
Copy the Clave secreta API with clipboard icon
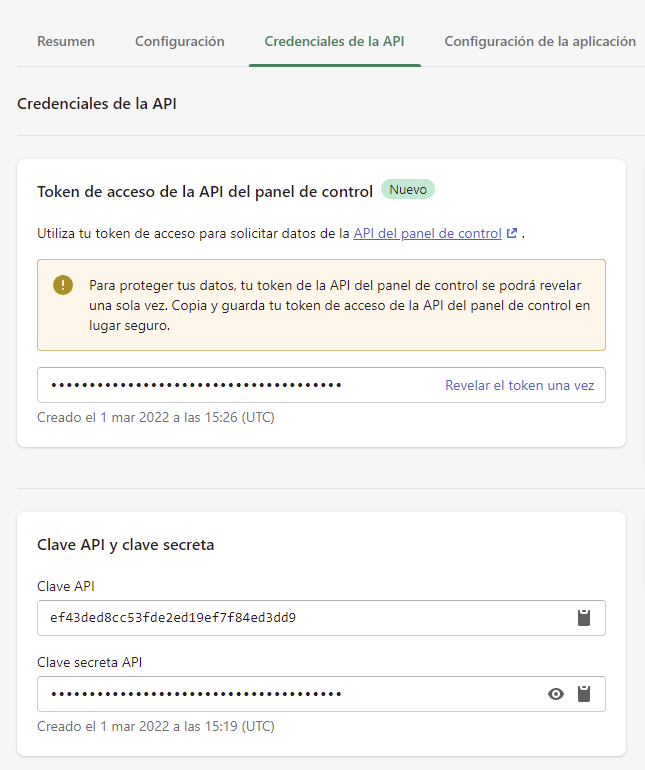584,694
